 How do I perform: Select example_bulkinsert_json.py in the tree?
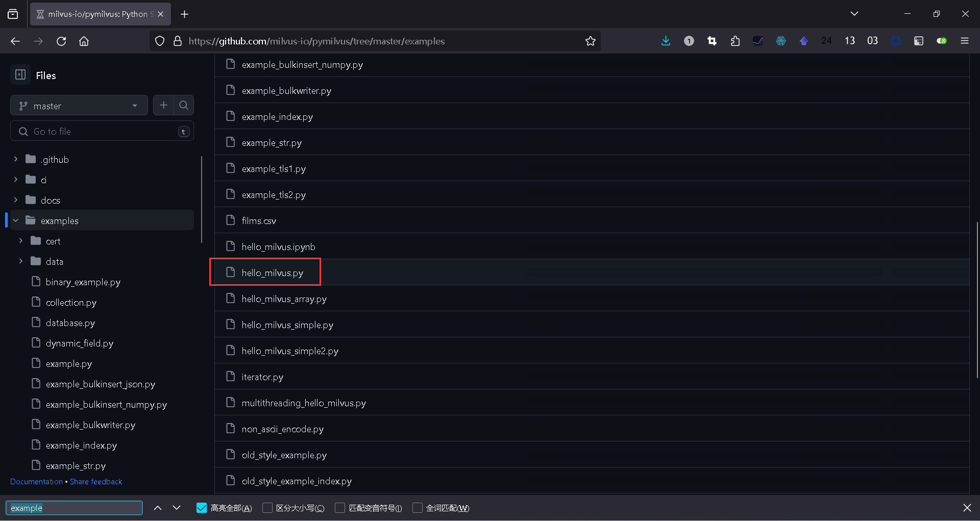101,384
